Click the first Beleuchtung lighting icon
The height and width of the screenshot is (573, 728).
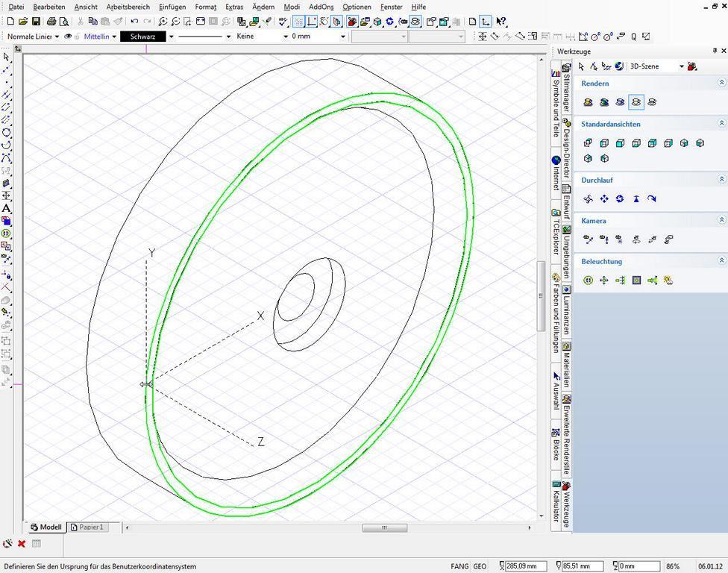[x=588, y=280]
